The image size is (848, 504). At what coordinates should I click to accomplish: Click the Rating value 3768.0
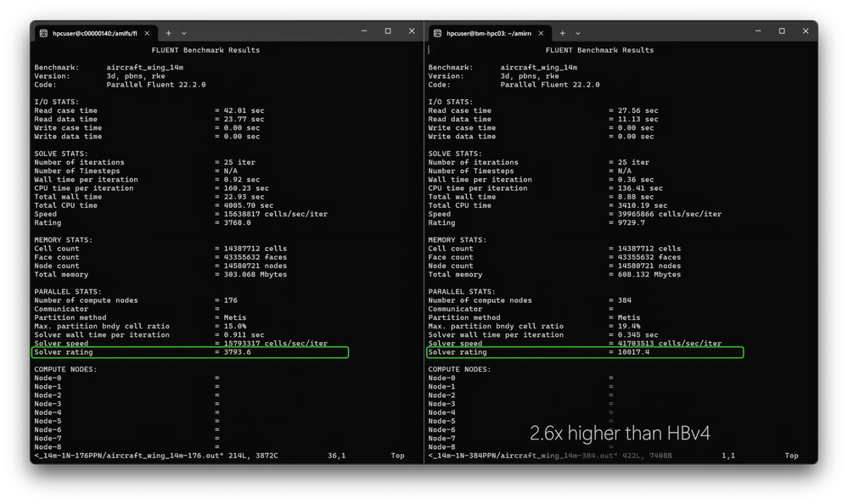pos(237,223)
